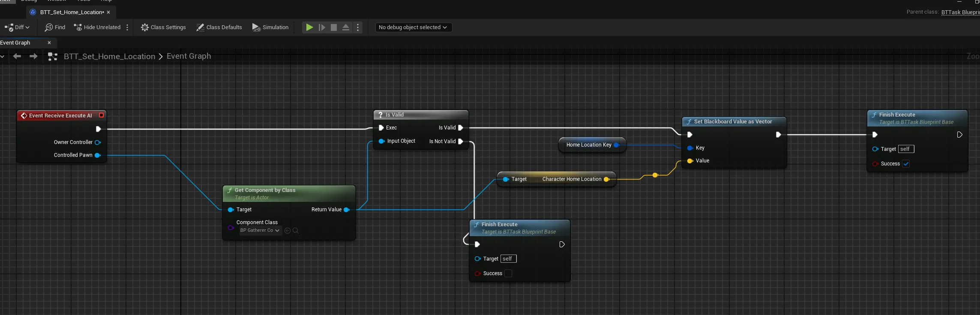The height and width of the screenshot is (315, 980).
Task: Click the yellow Character Home Location output pin
Action: (607, 179)
